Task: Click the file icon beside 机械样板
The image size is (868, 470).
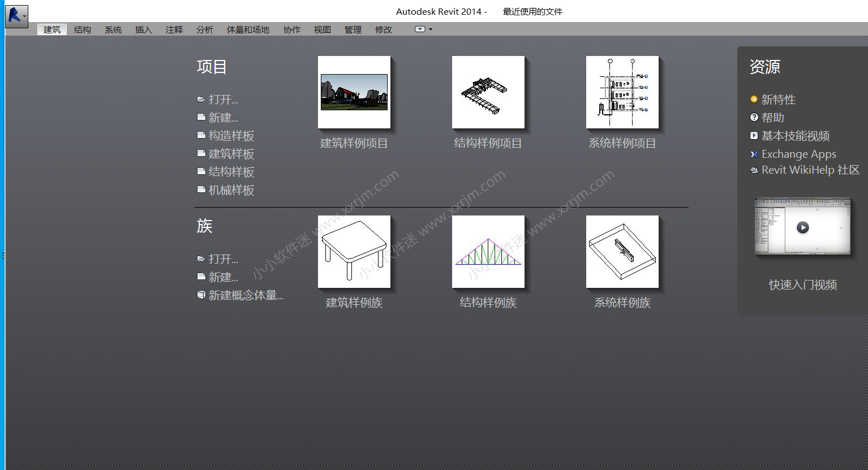Action: click(201, 189)
